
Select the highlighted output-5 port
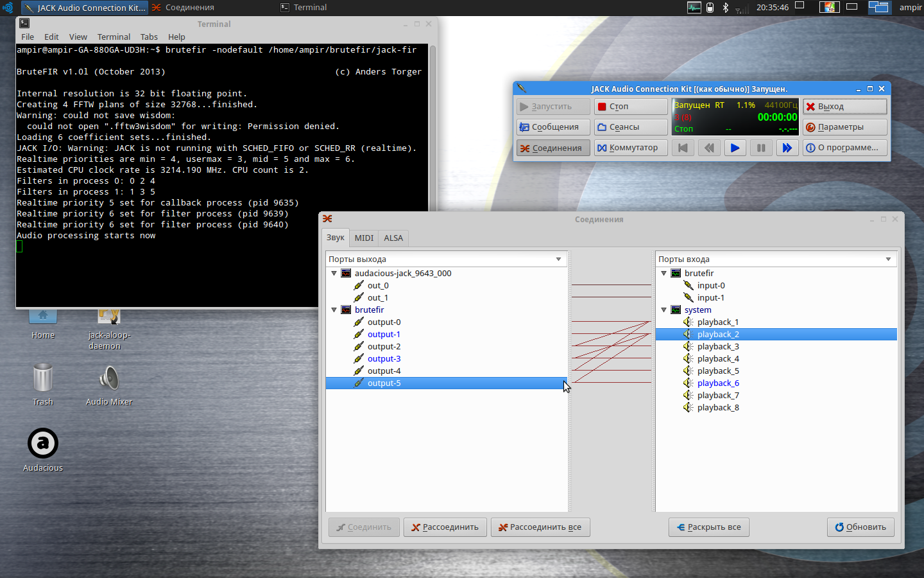click(447, 383)
